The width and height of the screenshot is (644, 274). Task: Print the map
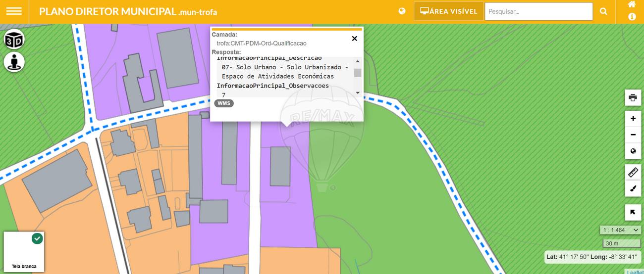633,97
